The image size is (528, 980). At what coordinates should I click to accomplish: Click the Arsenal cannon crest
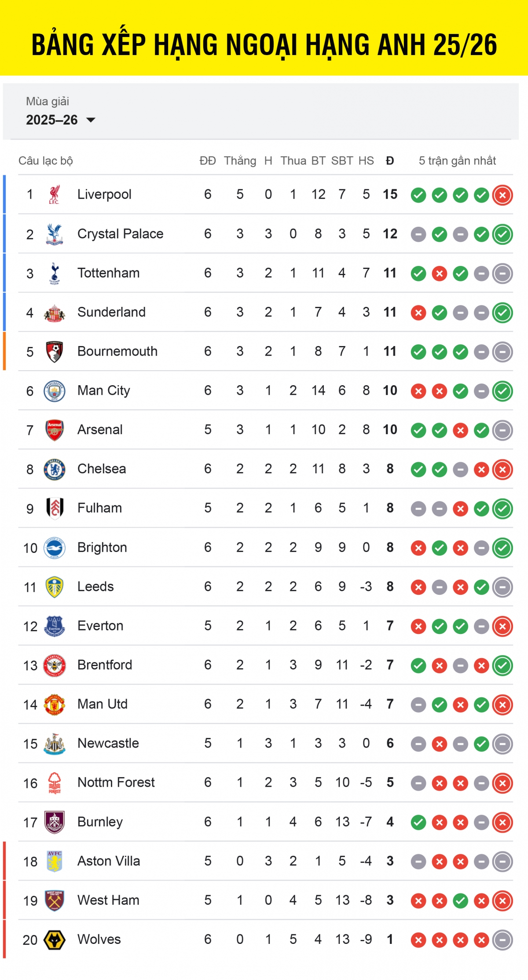click(55, 430)
